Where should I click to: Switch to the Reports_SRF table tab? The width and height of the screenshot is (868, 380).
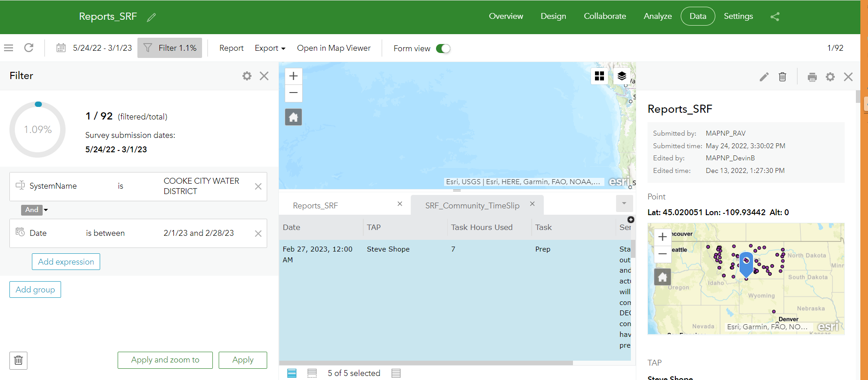click(315, 206)
